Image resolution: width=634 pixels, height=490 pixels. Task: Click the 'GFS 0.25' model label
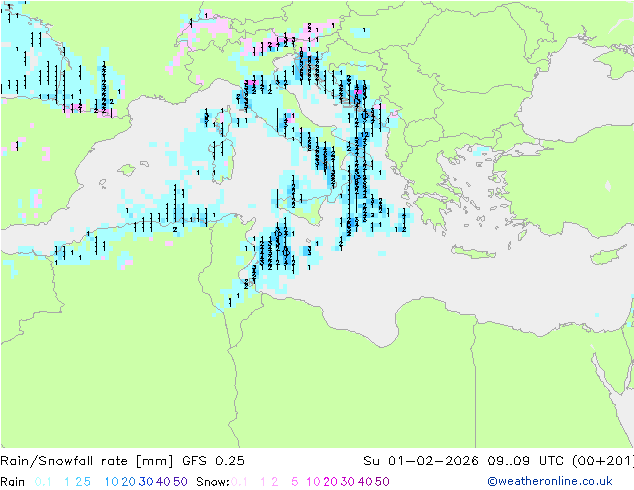(213, 461)
